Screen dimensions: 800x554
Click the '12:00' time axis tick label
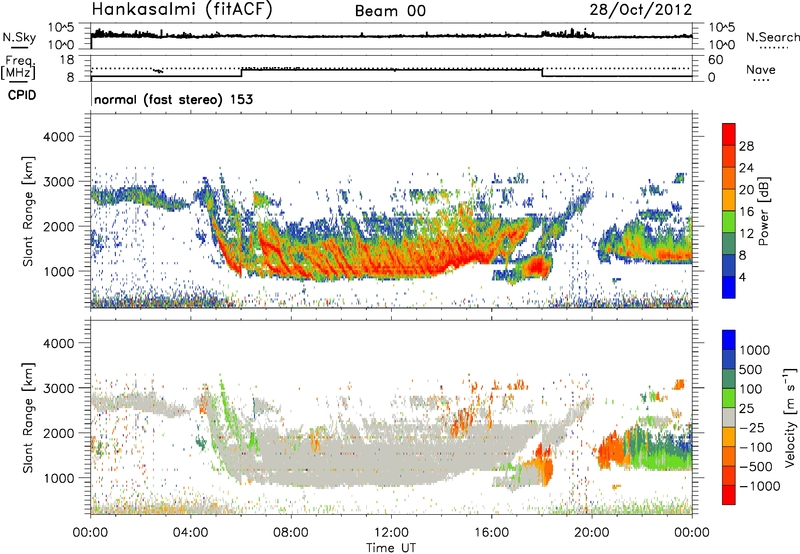click(x=391, y=533)
